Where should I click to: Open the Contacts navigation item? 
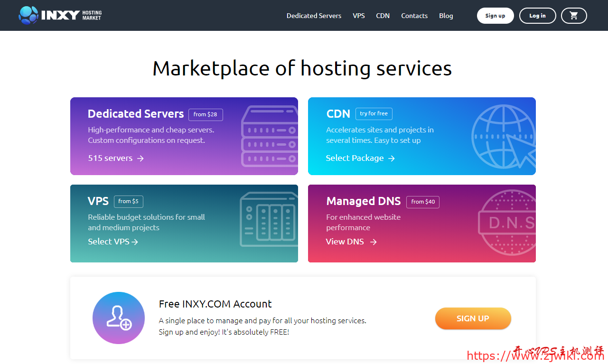[x=414, y=15]
